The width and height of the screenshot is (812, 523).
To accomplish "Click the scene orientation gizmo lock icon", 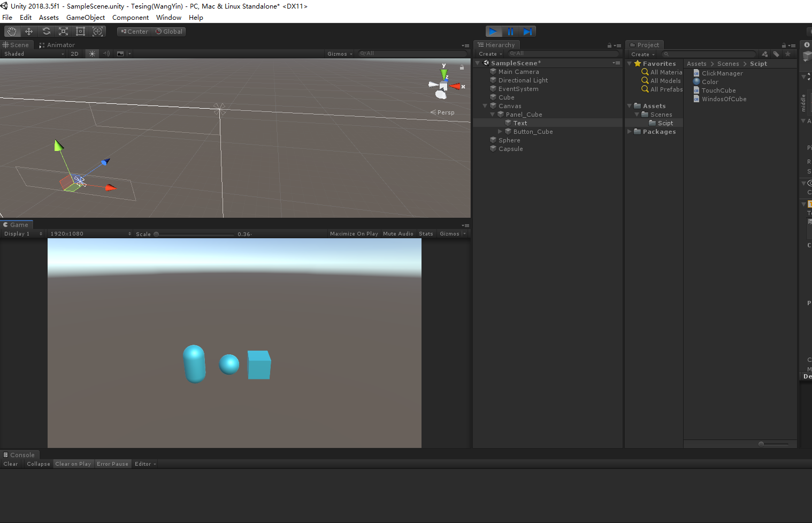I will (x=462, y=67).
